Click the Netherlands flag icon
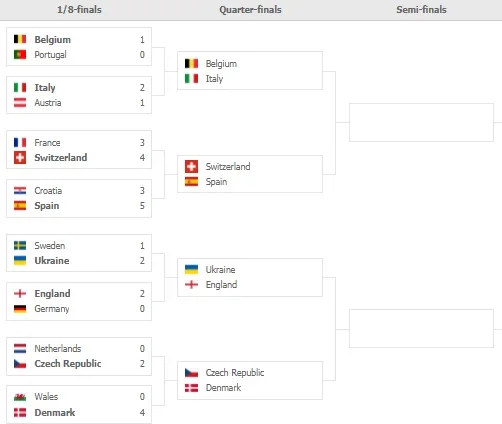The height and width of the screenshot is (424, 502). click(x=20, y=349)
